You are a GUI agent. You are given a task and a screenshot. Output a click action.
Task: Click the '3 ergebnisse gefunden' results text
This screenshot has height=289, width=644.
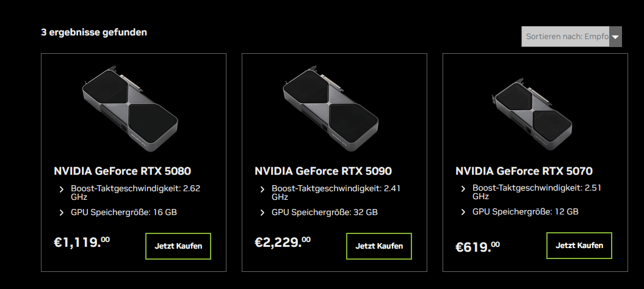[x=94, y=32]
